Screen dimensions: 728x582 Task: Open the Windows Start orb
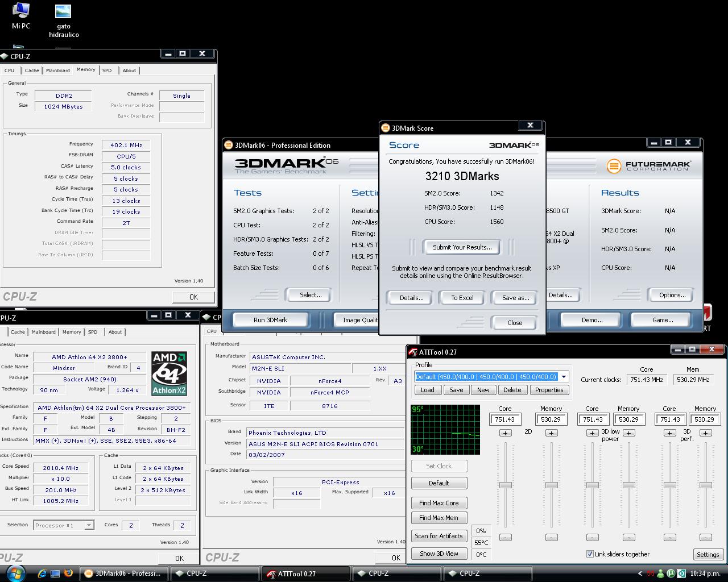[15, 573]
